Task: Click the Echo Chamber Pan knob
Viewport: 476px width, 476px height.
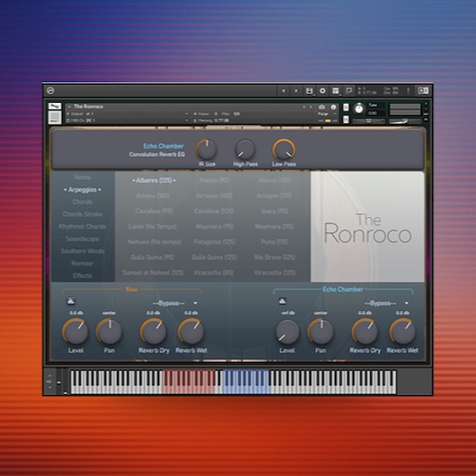Action: pos(321,331)
